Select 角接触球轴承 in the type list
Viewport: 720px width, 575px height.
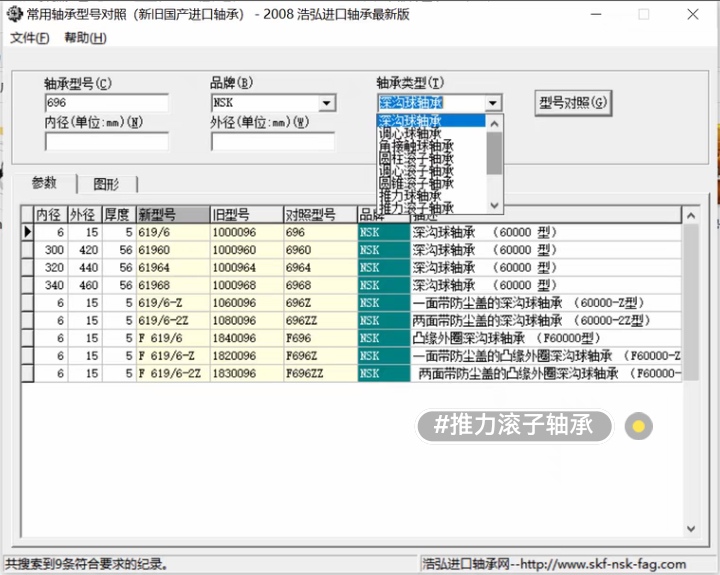(431, 146)
